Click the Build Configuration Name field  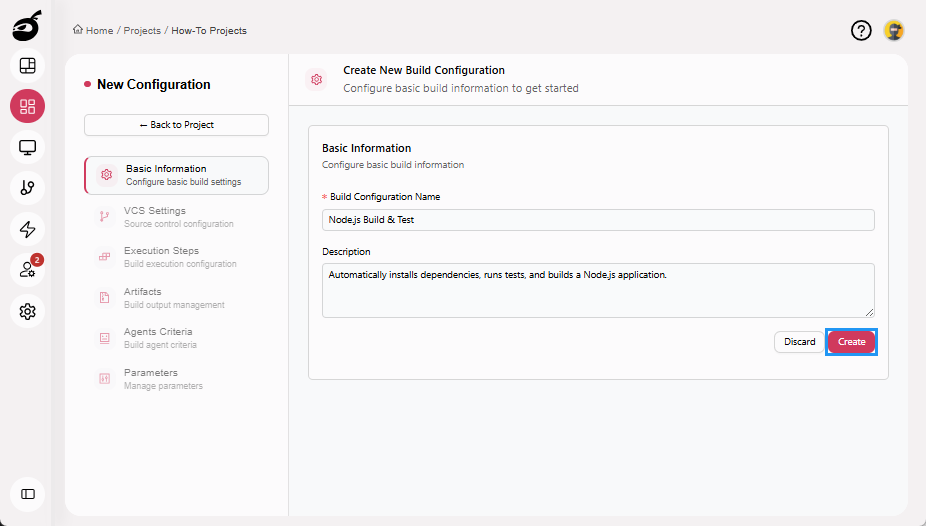(598, 220)
